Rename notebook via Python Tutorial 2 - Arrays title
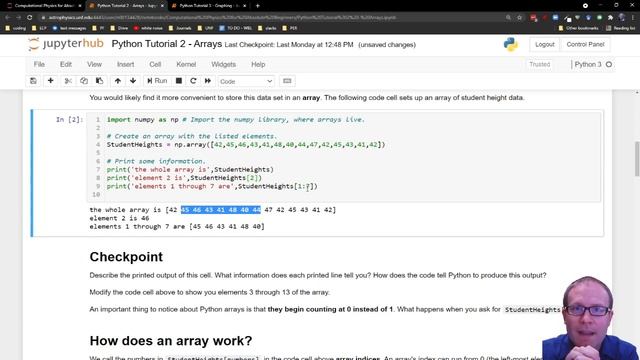Screen dimensions: 640x360 [167, 44]
